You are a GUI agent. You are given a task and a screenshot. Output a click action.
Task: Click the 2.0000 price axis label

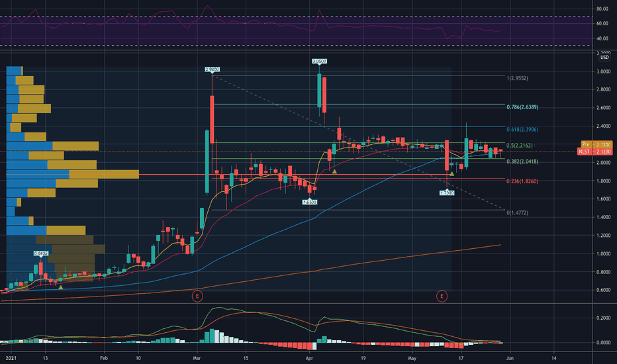click(x=603, y=163)
